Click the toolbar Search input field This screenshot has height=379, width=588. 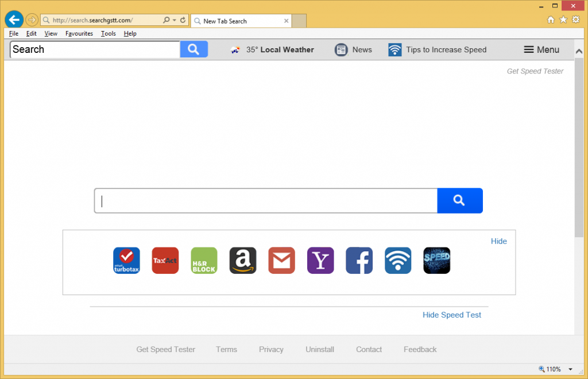[x=95, y=49]
